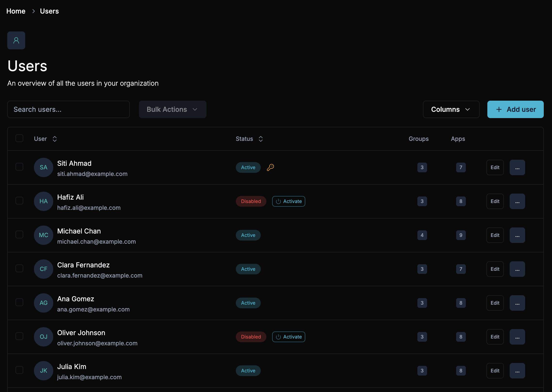Check the box next to Oliver Johnson
The height and width of the screenshot is (392, 552).
tap(19, 336)
